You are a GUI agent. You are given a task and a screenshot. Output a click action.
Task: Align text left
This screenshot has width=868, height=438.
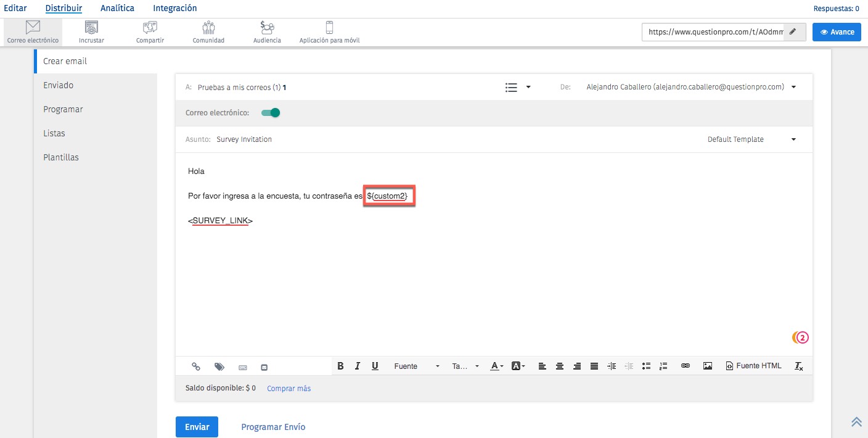542,366
